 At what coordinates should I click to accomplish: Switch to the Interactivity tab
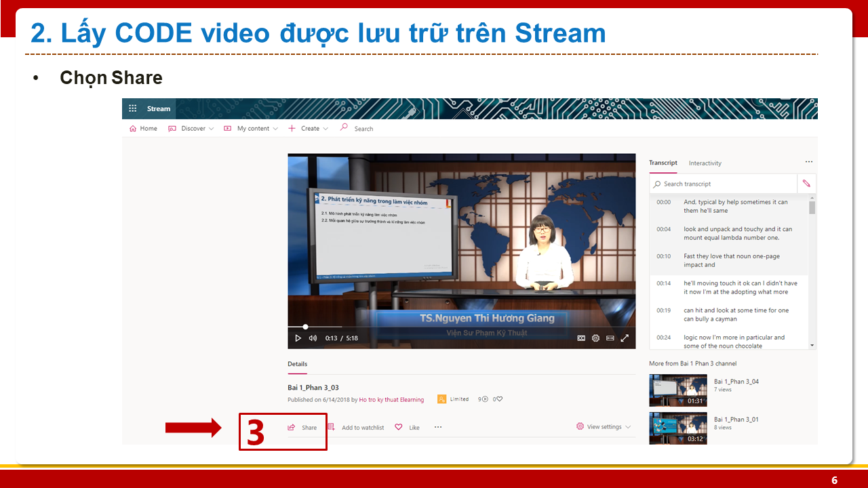coord(705,163)
